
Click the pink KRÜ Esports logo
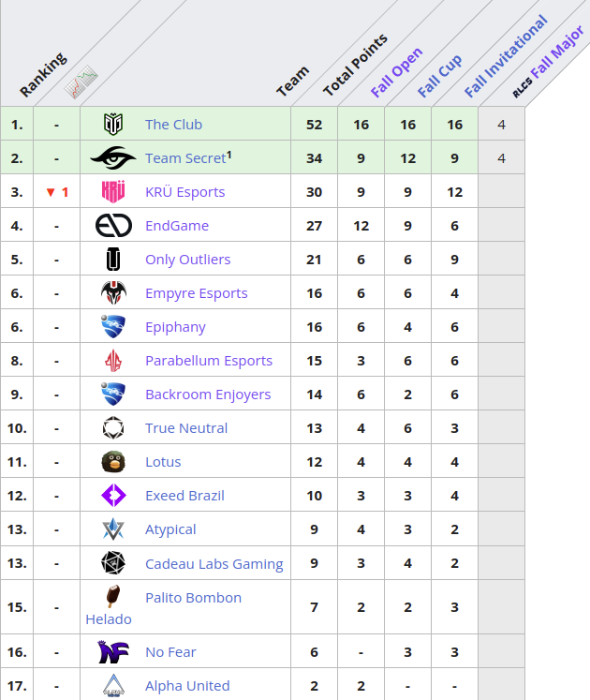[x=113, y=192]
